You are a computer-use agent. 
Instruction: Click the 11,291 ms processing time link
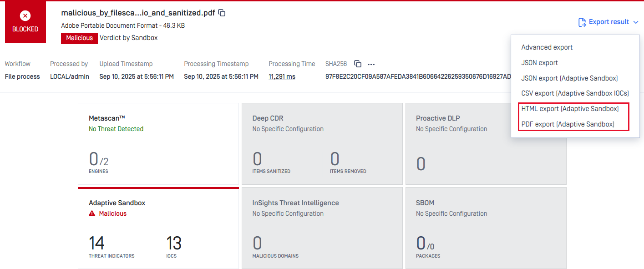coord(282,76)
